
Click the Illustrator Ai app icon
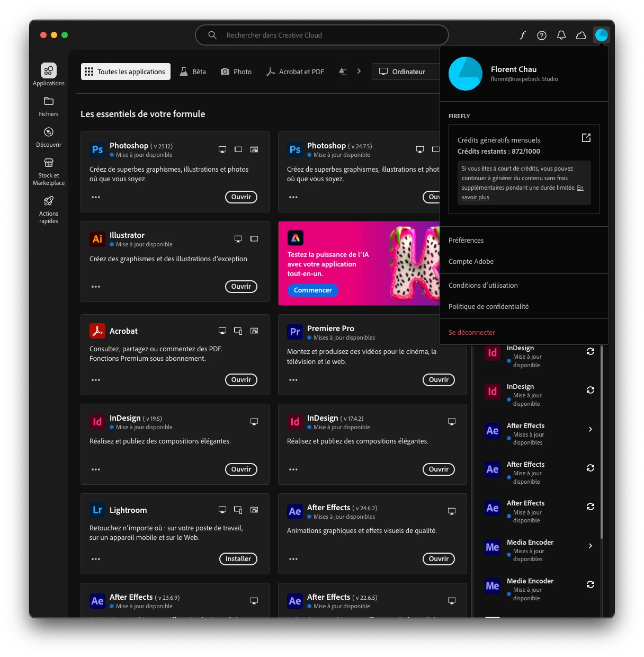coord(97,239)
